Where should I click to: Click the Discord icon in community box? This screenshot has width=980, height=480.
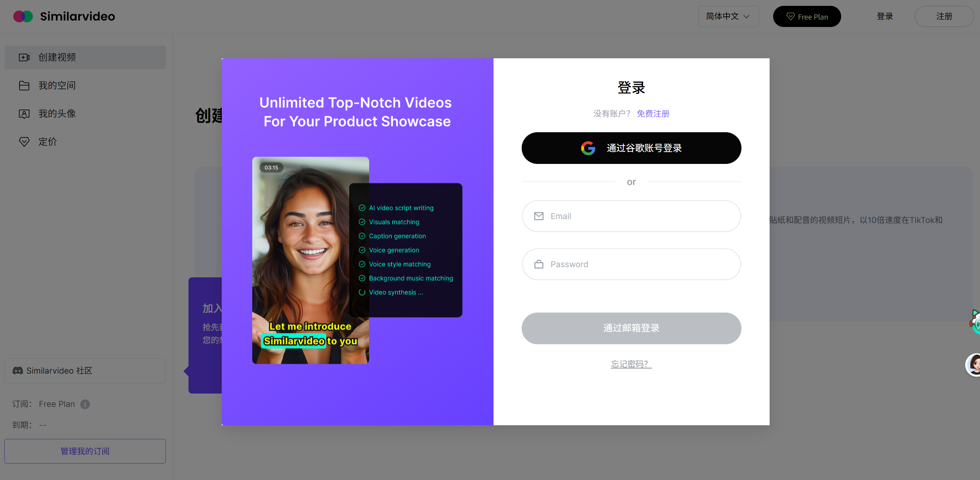pos(18,371)
